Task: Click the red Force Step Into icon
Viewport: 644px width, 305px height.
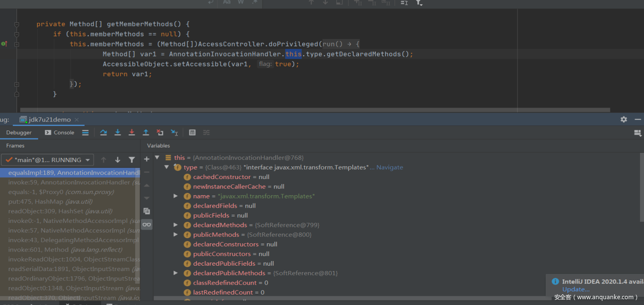Action: tap(132, 133)
